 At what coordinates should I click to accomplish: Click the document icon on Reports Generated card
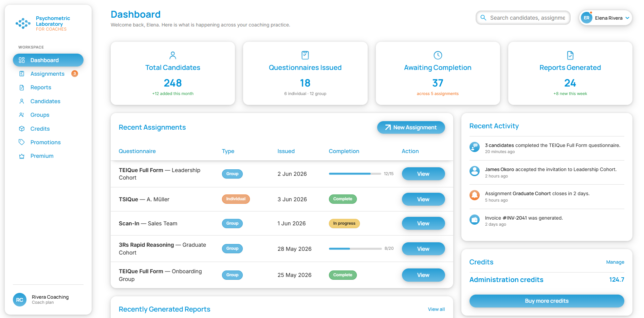(x=570, y=55)
